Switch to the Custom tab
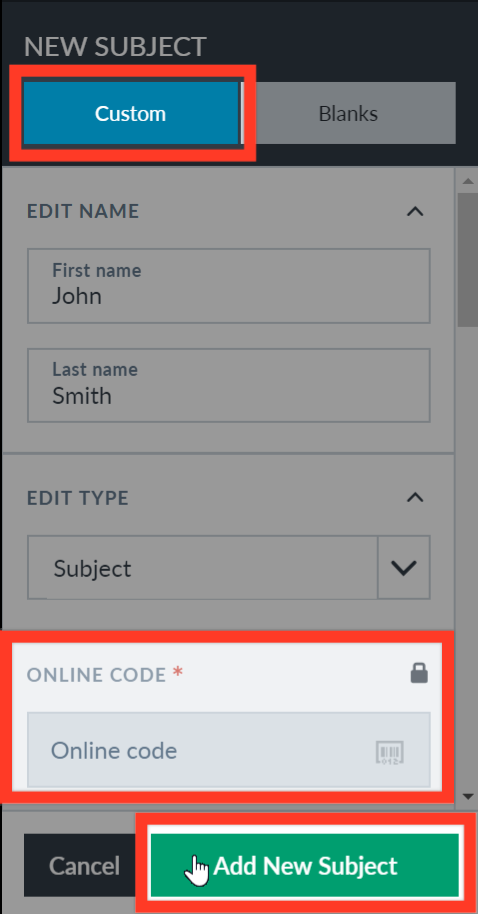 tap(131, 113)
